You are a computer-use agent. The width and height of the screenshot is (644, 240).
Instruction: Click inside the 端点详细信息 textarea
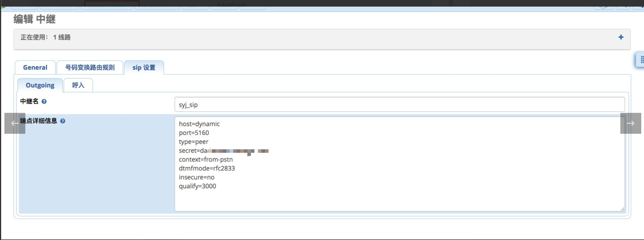(x=400, y=164)
